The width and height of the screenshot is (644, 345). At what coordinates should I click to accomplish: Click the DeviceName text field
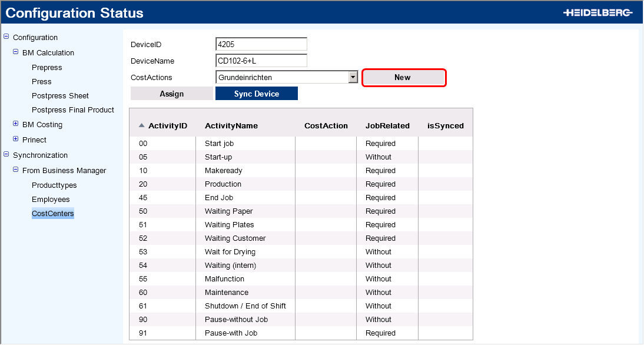click(x=261, y=61)
